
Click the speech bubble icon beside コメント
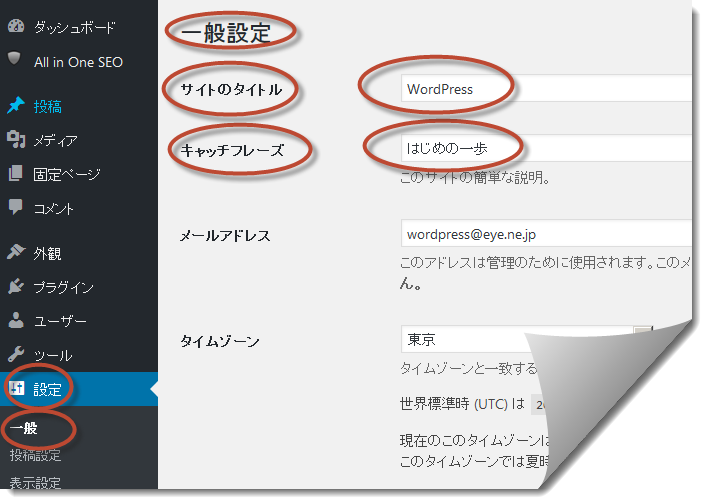pyautogui.click(x=15, y=207)
